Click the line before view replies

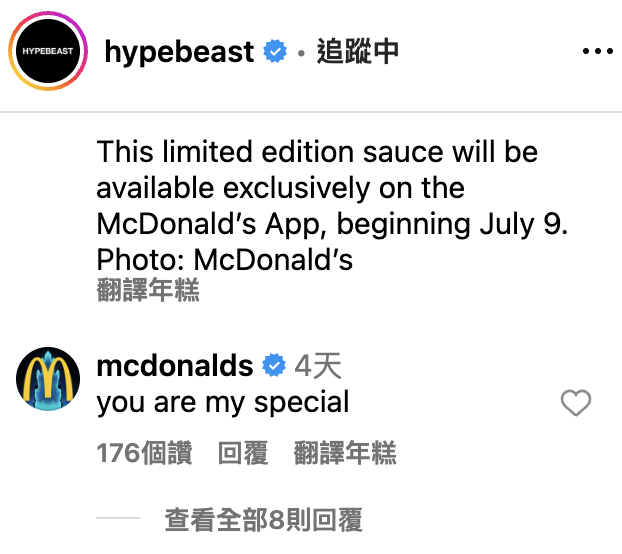[x=118, y=518]
